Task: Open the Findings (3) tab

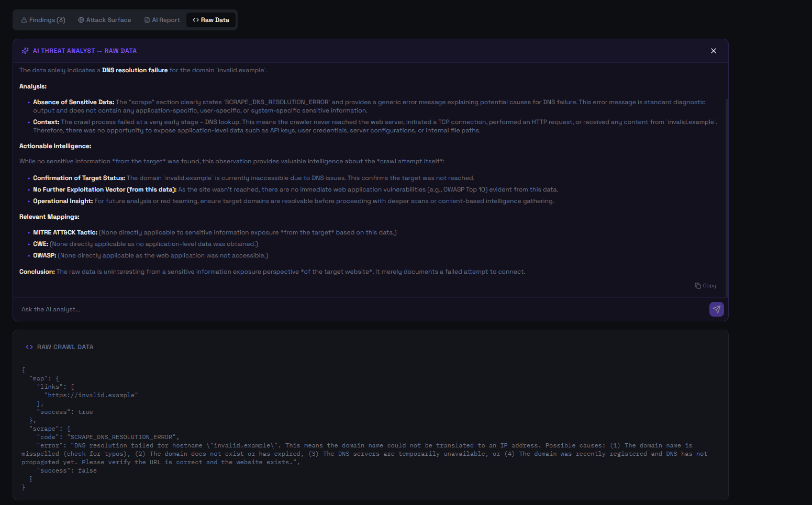Action: [x=43, y=20]
